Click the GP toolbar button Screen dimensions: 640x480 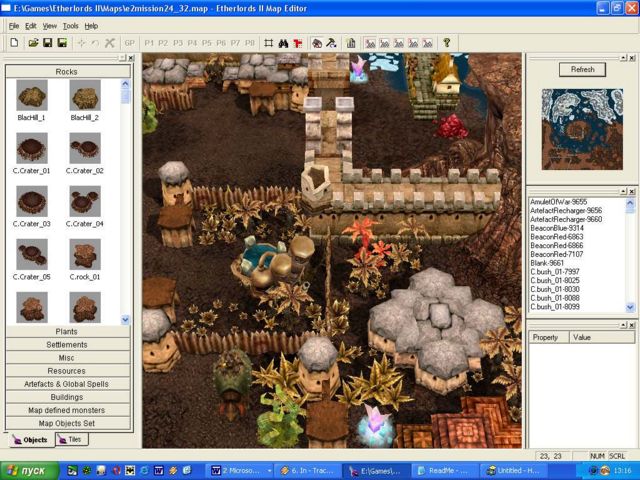[x=129, y=43]
